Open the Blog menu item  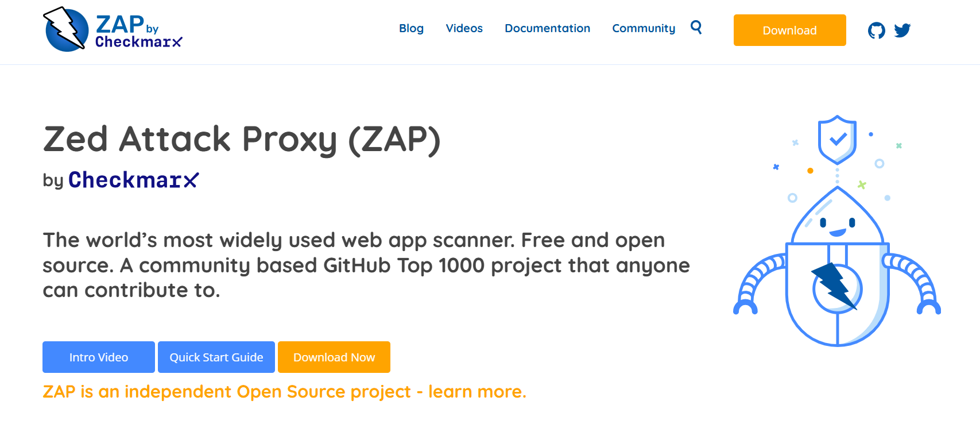click(x=411, y=28)
